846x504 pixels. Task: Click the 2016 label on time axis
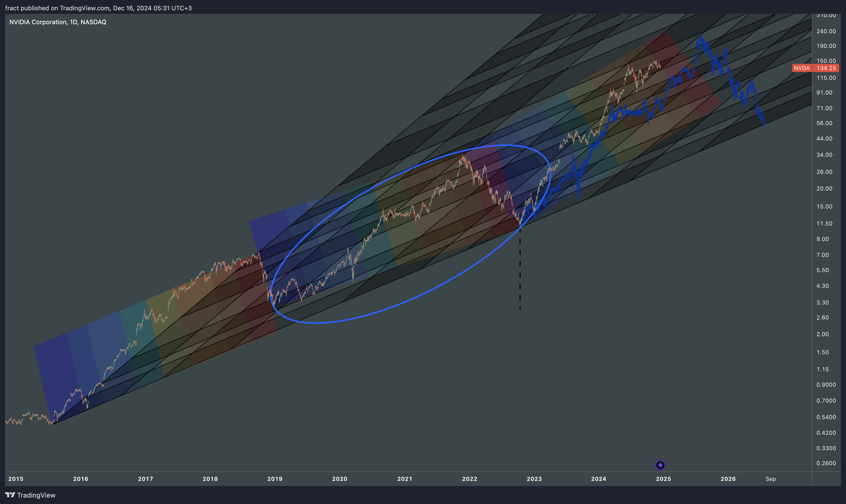click(x=81, y=479)
